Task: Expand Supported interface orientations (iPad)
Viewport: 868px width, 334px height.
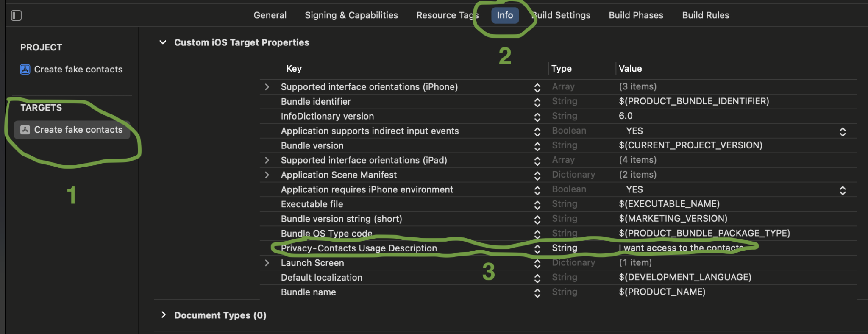Action: pos(267,160)
